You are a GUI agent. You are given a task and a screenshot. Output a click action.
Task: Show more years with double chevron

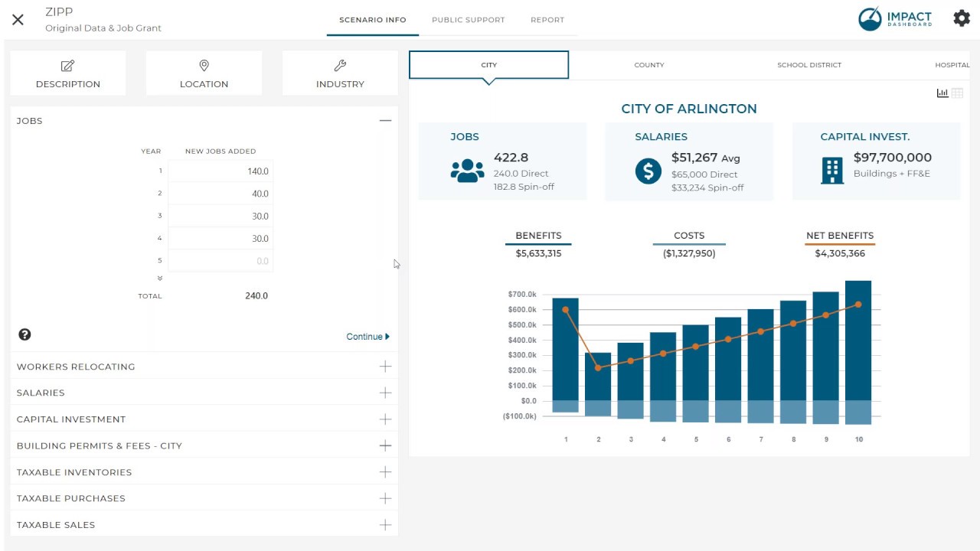(160, 279)
